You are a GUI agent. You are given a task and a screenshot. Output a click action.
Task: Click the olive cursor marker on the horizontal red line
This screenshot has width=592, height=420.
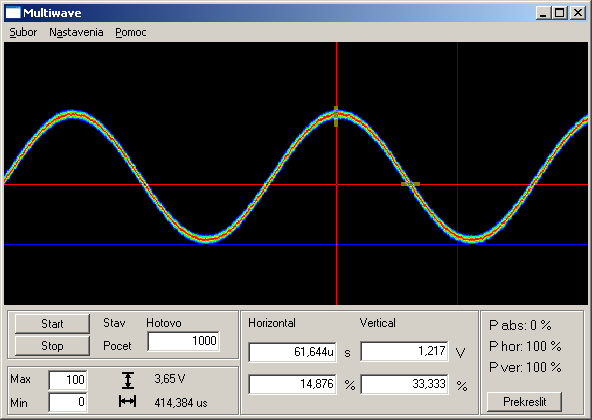pos(410,184)
